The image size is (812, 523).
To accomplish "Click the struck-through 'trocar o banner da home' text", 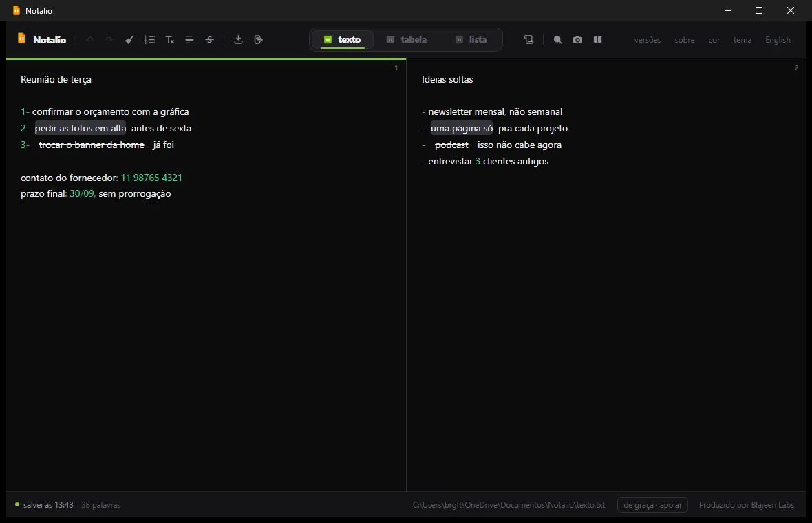I will click(x=92, y=145).
